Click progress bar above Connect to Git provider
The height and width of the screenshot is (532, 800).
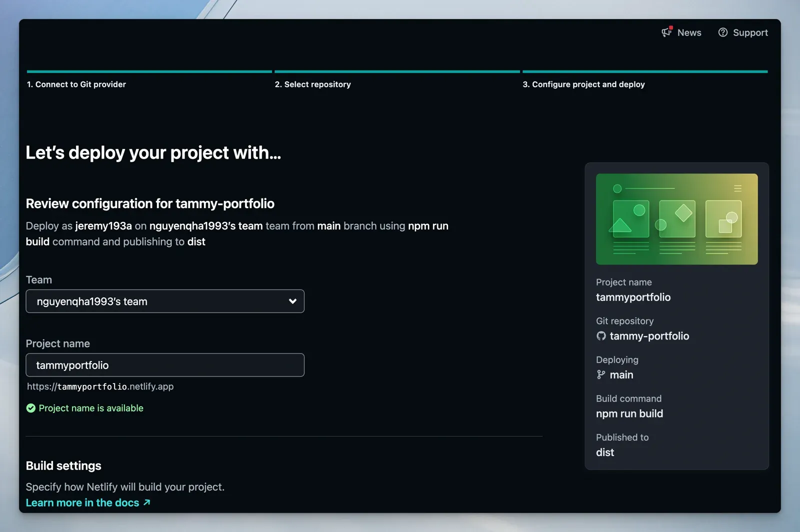pyautogui.click(x=149, y=71)
